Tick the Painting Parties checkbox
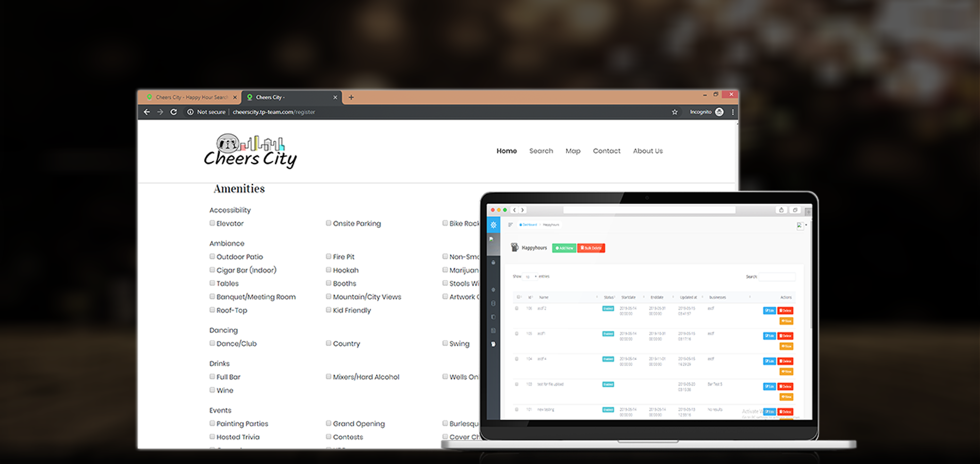Screen dimensions: 980x464 point(212,423)
